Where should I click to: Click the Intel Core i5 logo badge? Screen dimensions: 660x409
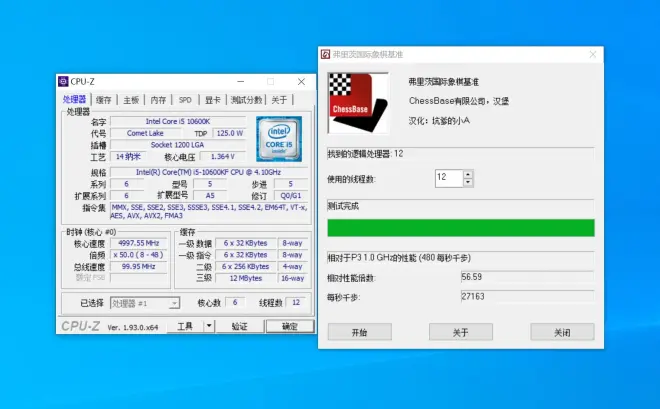279,139
